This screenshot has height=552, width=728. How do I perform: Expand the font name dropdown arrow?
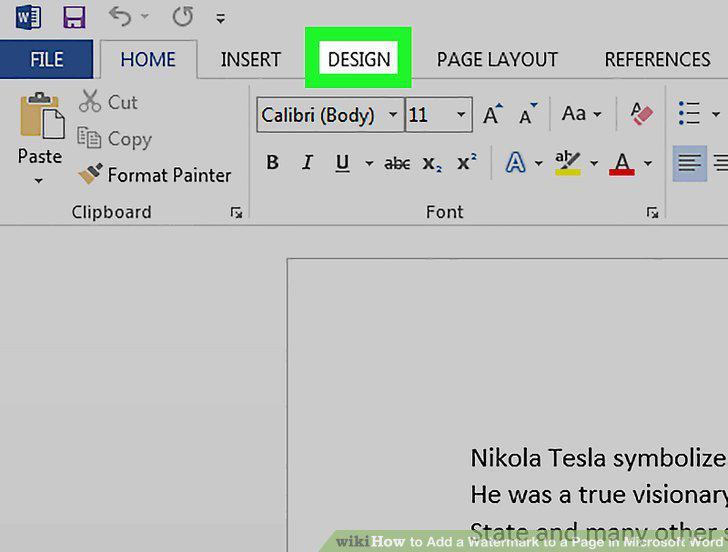click(393, 114)
